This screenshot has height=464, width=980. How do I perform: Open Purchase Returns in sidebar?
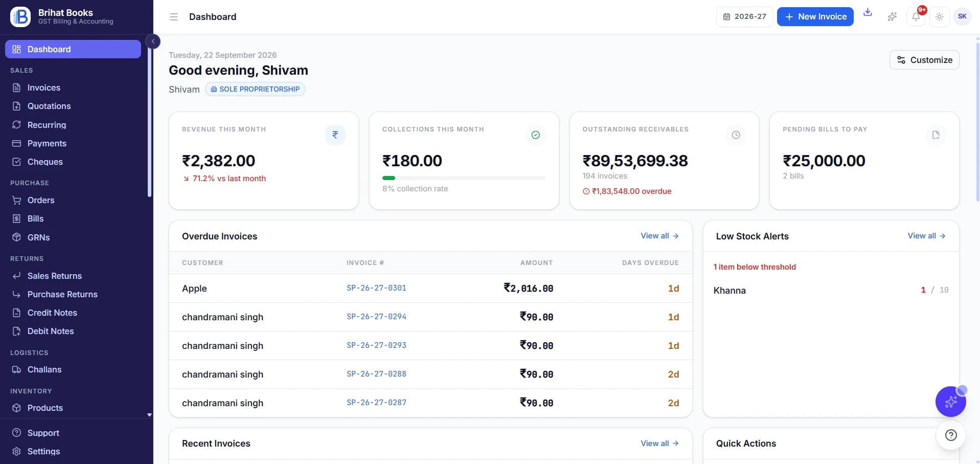click(x=73, y=294)
